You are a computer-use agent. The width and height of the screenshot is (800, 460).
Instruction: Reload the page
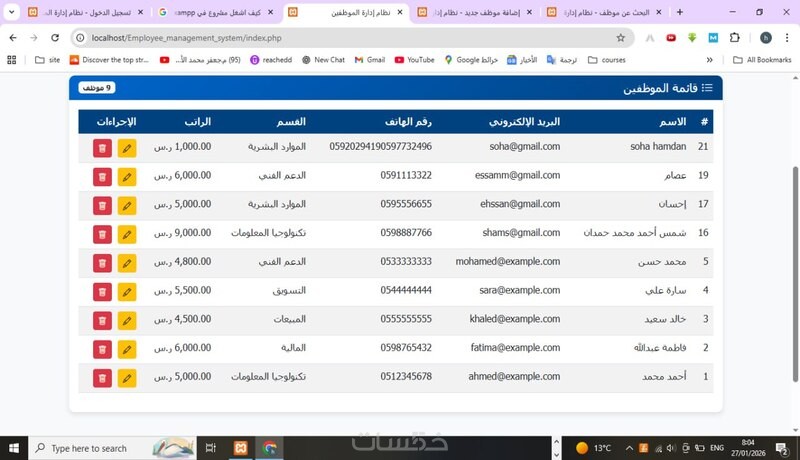click(55, 38)
